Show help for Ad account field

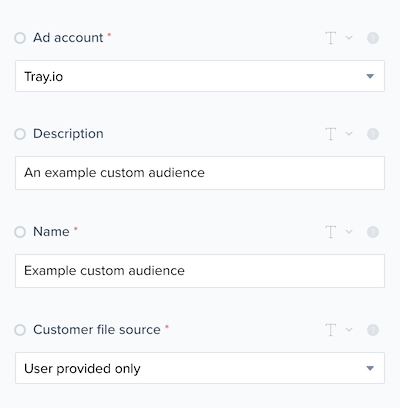tap(373, 38)
